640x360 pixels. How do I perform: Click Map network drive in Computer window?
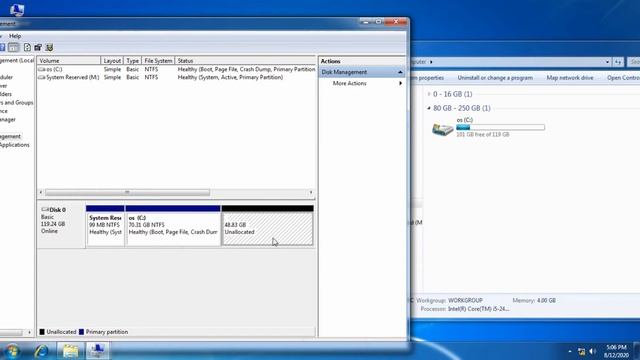point(570,78)
